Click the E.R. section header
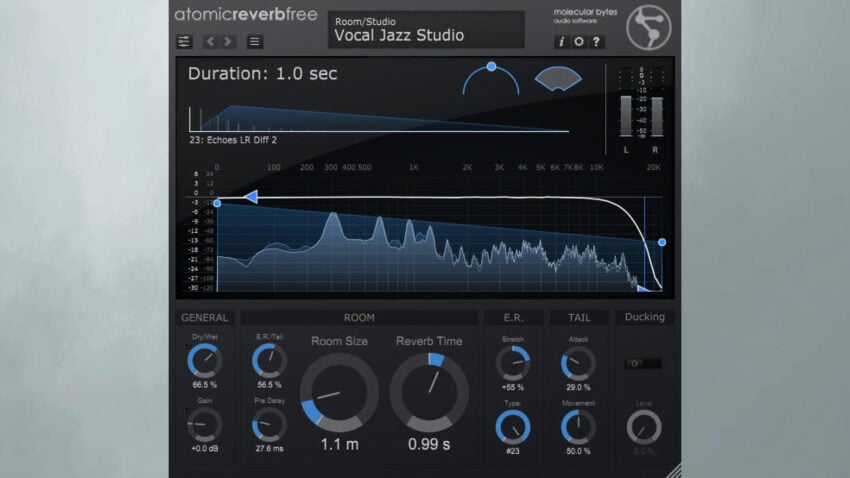This screenshot has height=478, width=850. point(513,318)
